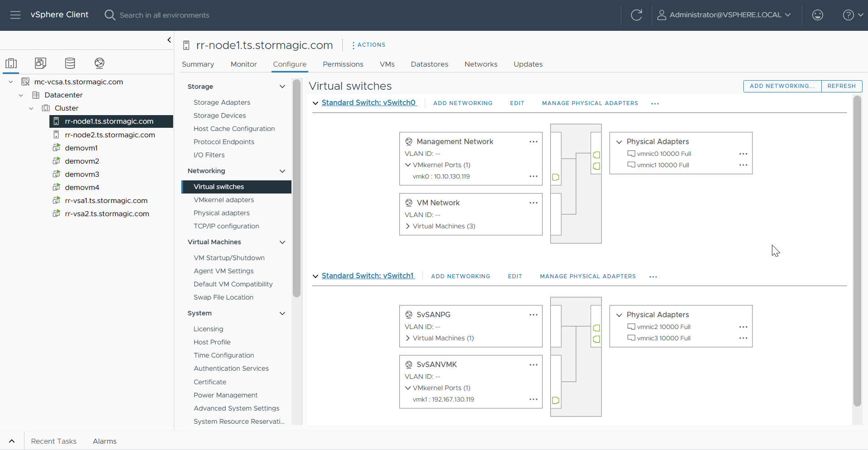868x450 pixels.
Task: Click the REFRESH button
Action: pos(842,86)
